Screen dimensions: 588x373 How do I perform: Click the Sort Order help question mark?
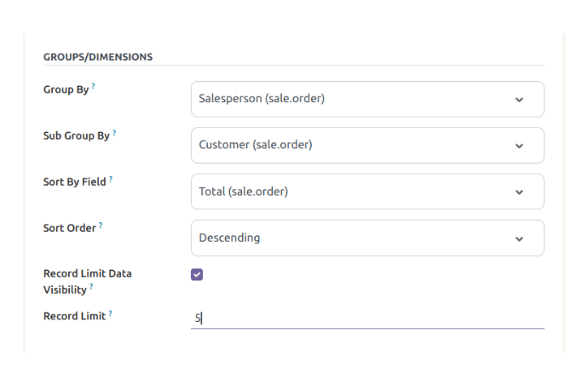pyautogui.click(x=101, y=225)
